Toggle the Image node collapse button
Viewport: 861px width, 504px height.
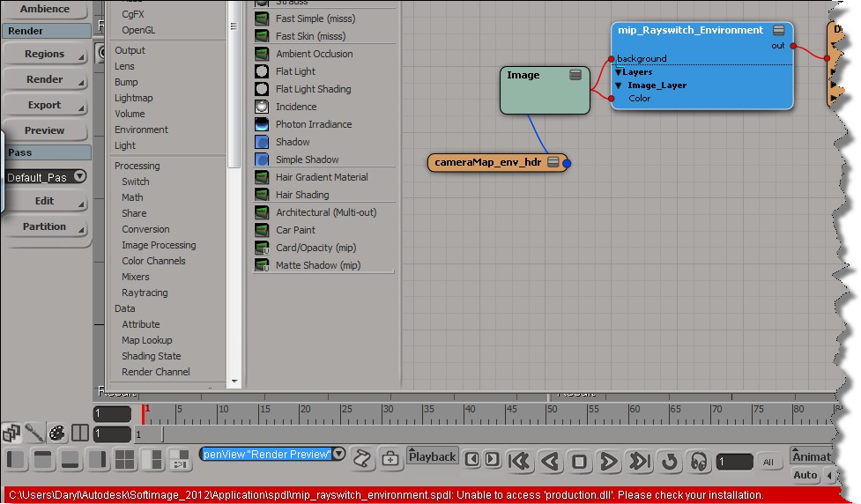[575, 75]
